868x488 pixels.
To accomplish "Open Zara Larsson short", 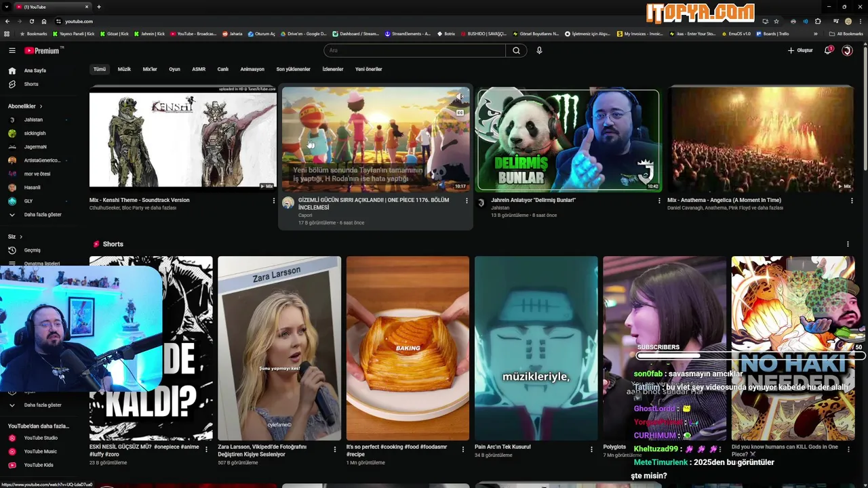I will (x=279, y=348).
